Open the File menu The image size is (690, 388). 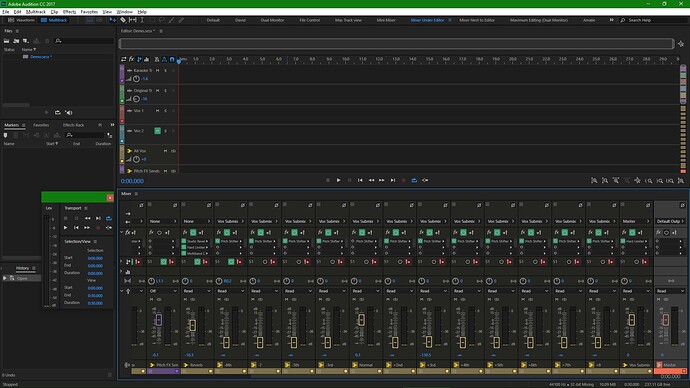click(6, 12)
